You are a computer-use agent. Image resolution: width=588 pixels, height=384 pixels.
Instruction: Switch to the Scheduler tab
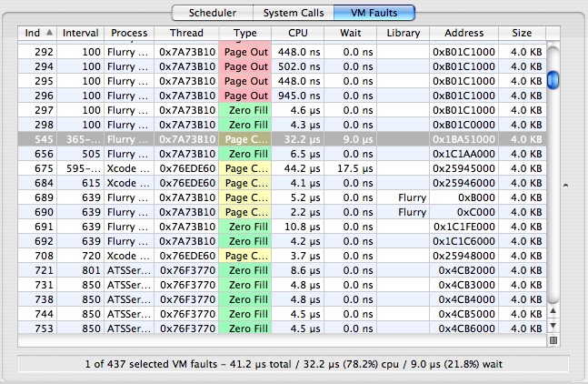click(212, 13)
